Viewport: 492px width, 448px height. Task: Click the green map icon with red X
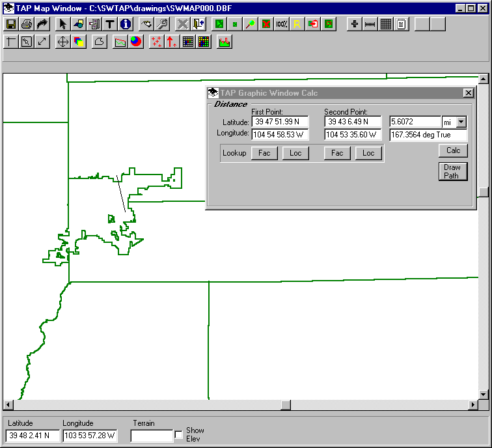(x=266, y=24)
